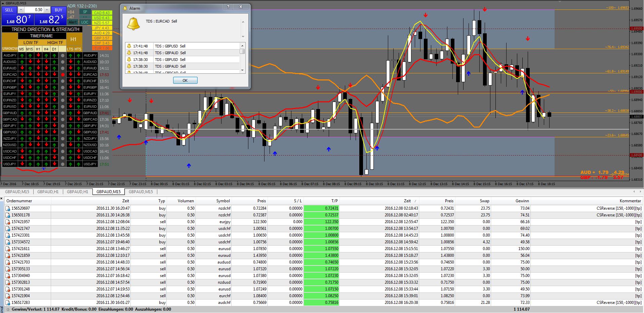Viewport: 644px width, 313px height.
Task: Toggle the Alert button in the dashboard
Action: (73, 22)
